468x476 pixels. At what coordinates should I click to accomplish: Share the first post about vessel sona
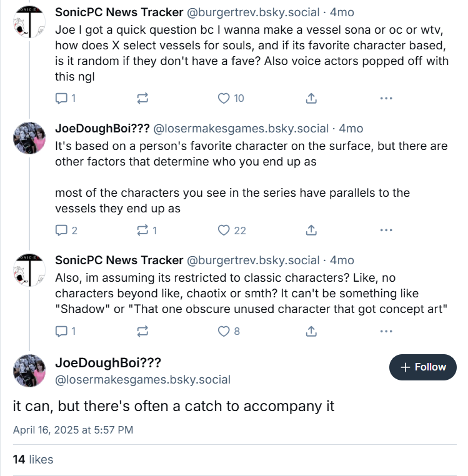tap(311, 98)
